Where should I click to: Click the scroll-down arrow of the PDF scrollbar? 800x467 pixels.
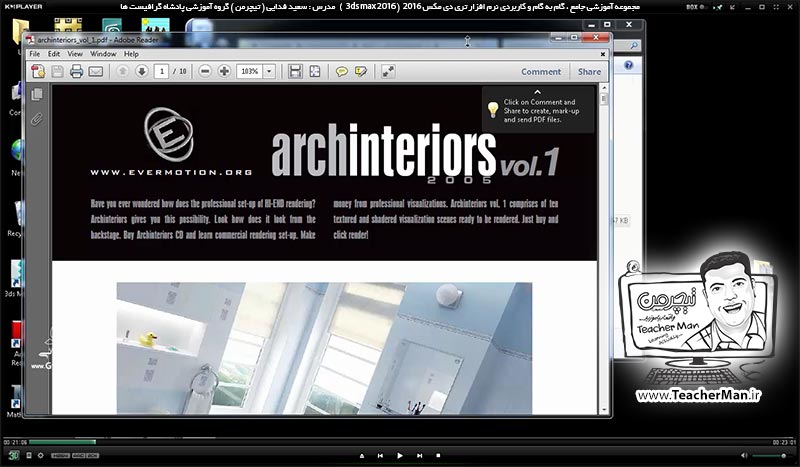[604, 409]
